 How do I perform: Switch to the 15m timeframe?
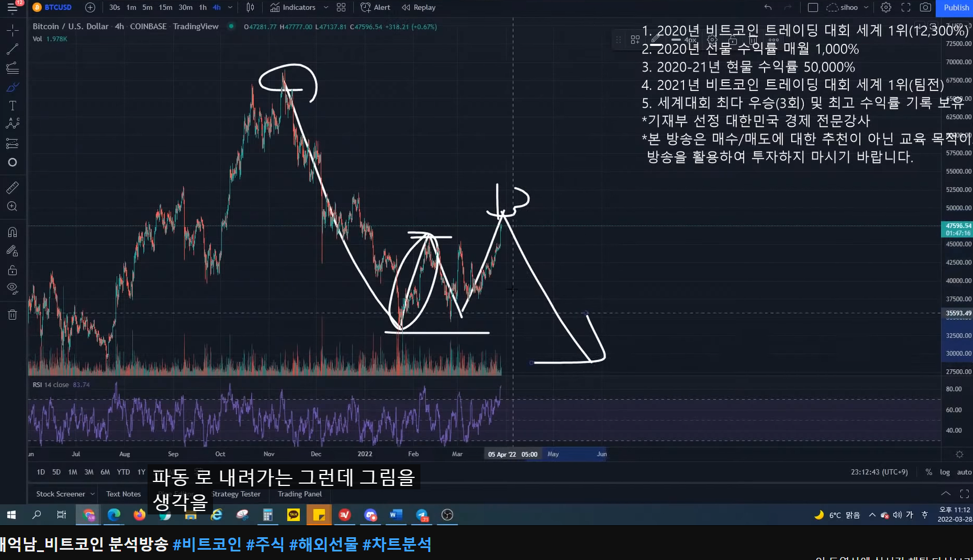(165, 7)
